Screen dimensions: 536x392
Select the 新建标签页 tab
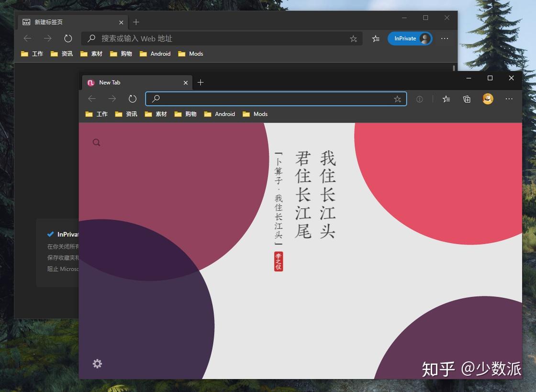point(72,22)
